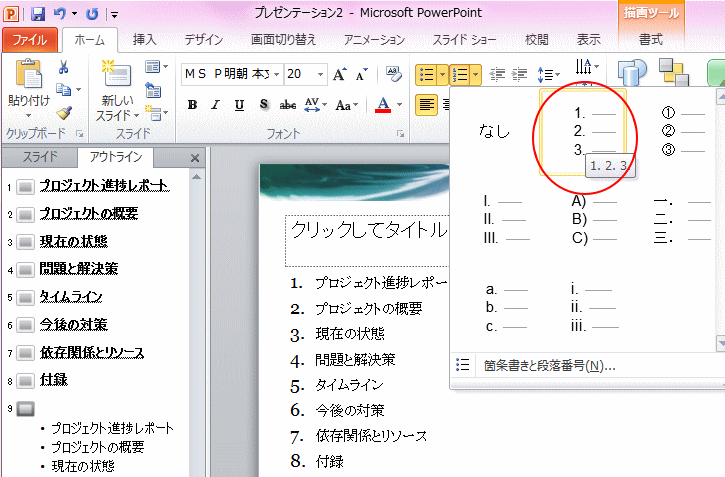Viewport: 725px width, 477px height.
Task: Open the 書式 drawing tools tab
Action: (x=651, y=40)
